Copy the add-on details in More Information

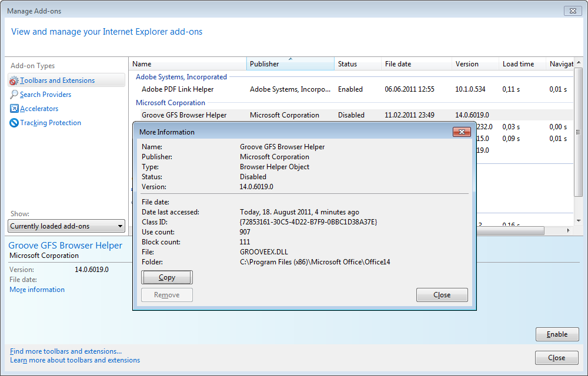(x=167, y=277)
